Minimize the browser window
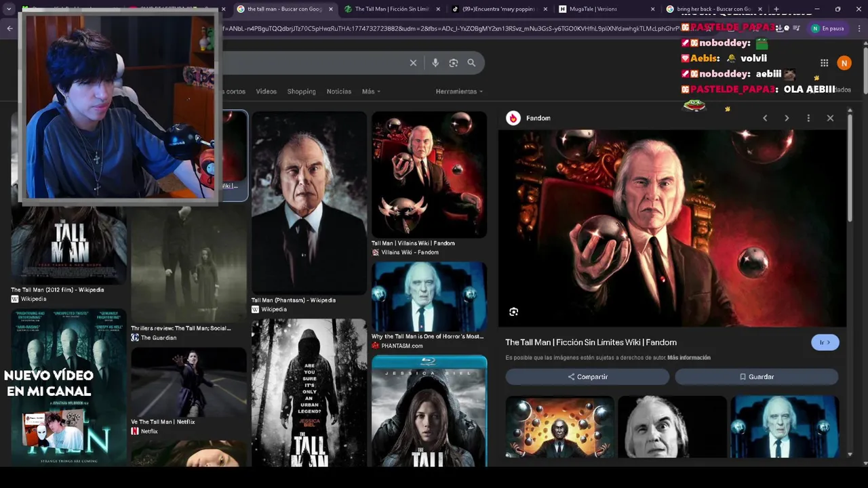Image resolution: width=868 pixels, height=488 pixels. click(816, 9)
